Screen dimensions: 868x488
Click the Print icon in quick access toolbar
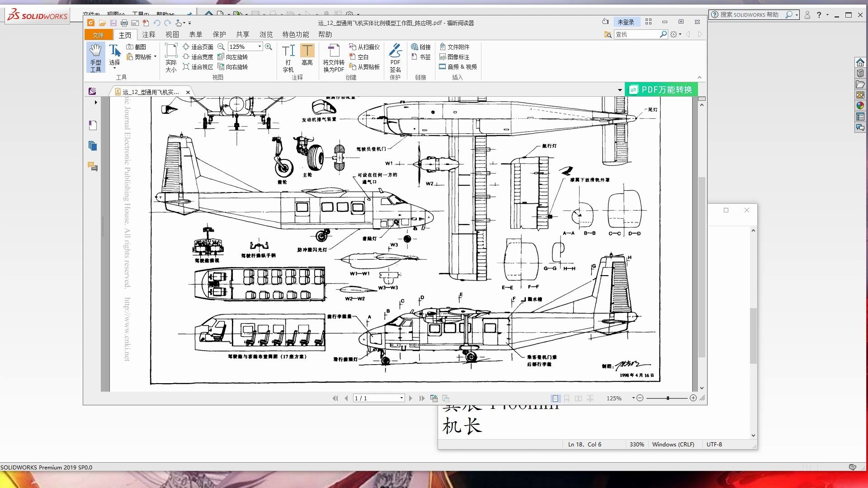(124, 23)
